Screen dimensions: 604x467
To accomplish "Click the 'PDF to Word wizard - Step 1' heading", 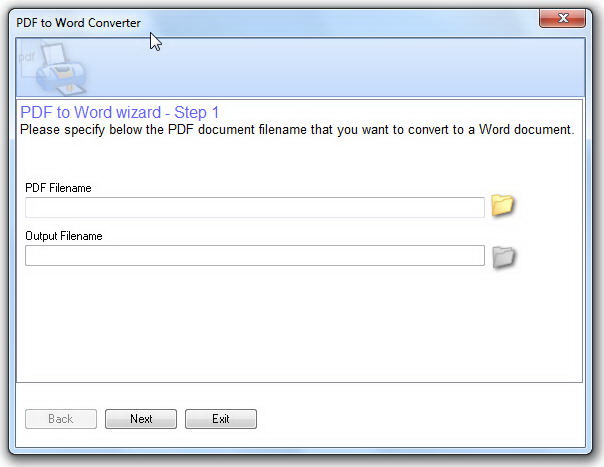I will 120,113.
